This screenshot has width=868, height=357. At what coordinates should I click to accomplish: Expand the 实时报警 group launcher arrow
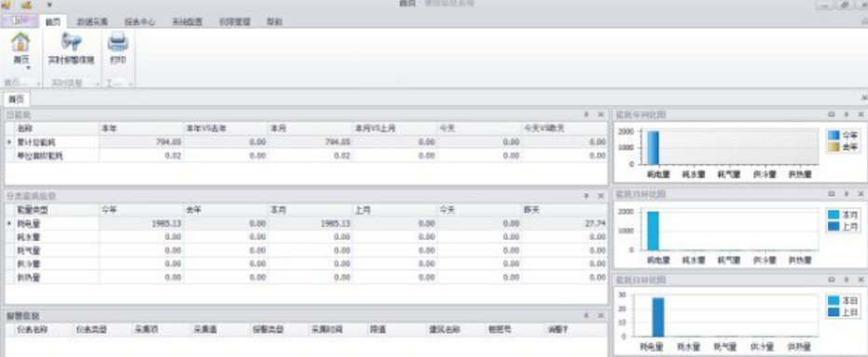coord(97,84)
